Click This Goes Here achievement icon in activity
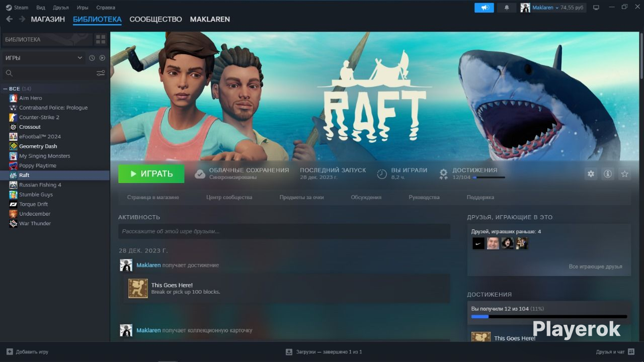This screenshot has width=644, height=362. click(138, 289)
